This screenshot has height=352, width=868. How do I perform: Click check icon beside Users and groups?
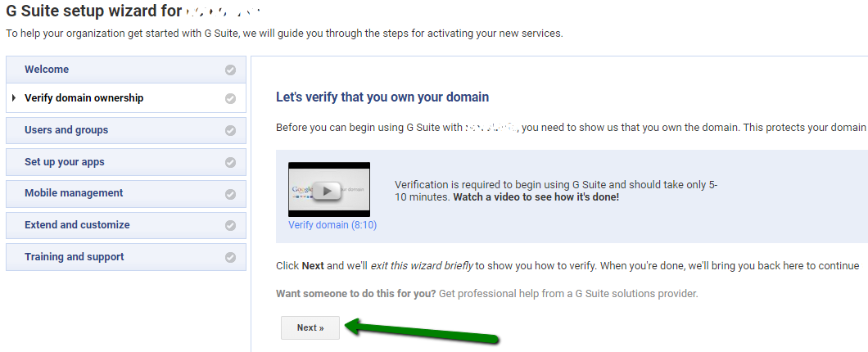(x=230, y=131)
